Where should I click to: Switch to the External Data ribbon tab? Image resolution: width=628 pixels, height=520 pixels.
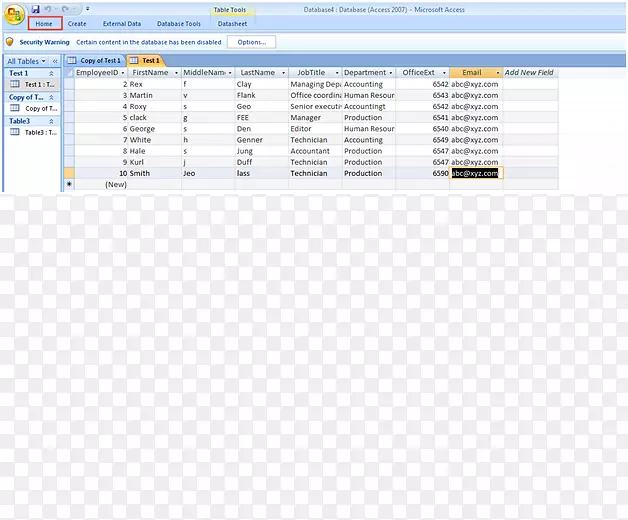coord(122,23)
